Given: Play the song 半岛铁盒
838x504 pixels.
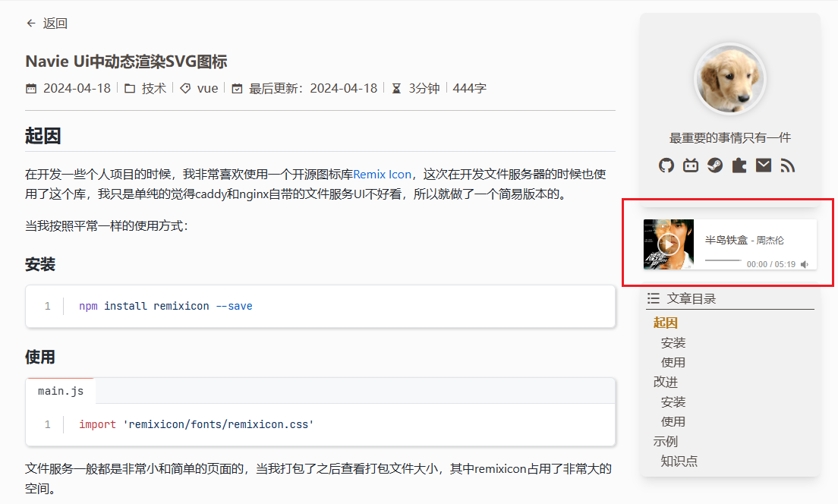Looking at the screenshot, I should click(x=669, y=244).
